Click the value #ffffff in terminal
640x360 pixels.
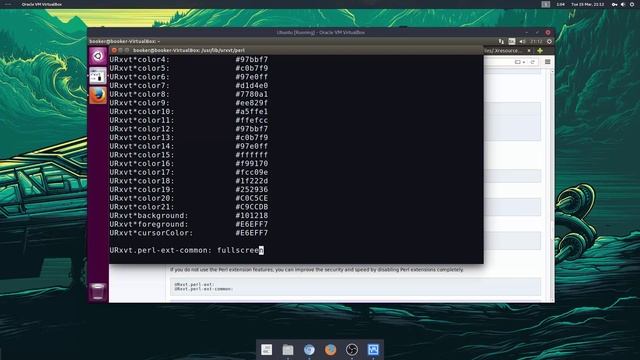point(252,155)
